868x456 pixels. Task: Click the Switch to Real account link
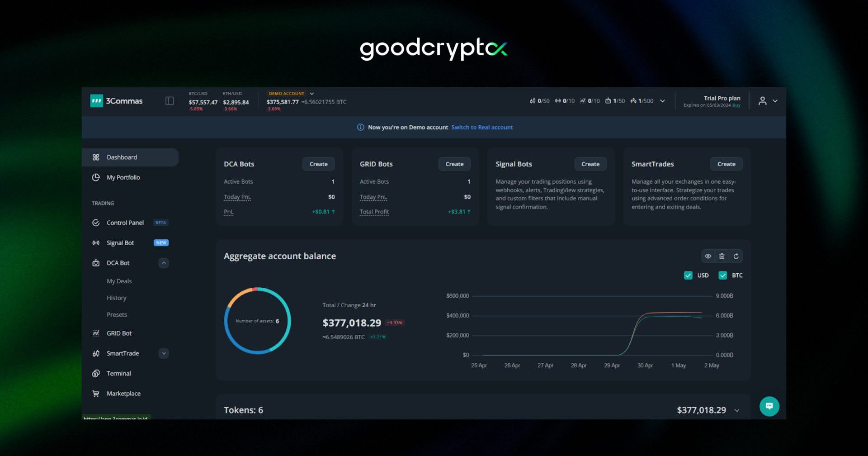click(482, 128)
